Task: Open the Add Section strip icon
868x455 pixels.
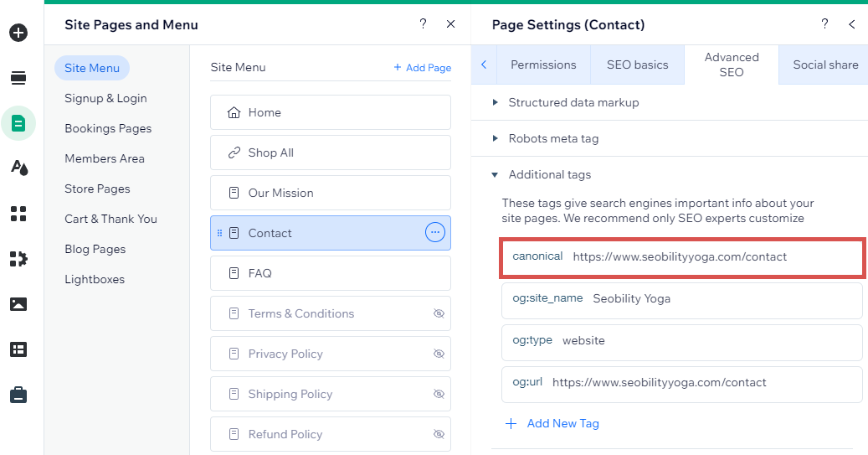Action: tap(18, 78)
